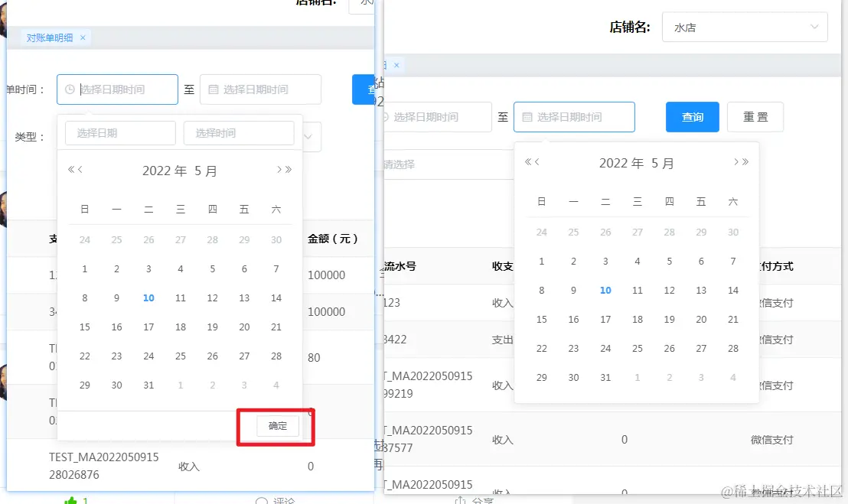Screen dimensions: 848x504
Task: Click calendar icon in left end datetime field
Action: pos(214,89)
